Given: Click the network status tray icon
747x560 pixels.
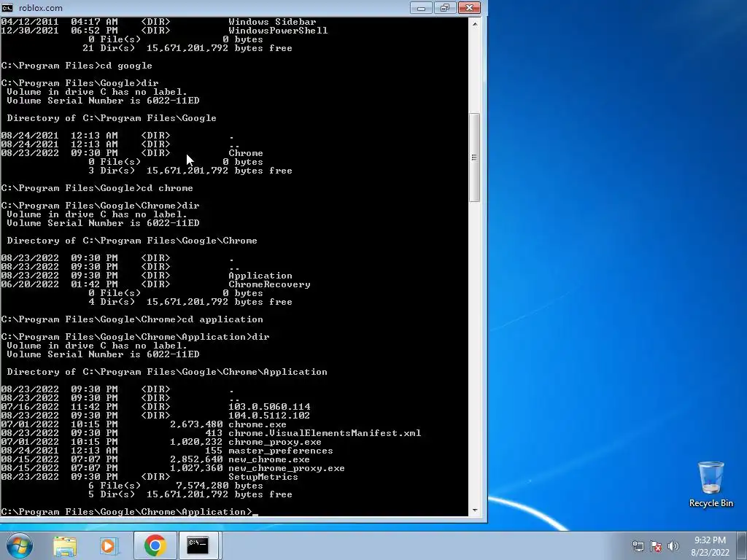Looking at the screenshot, I should click(x=638, y=546).
